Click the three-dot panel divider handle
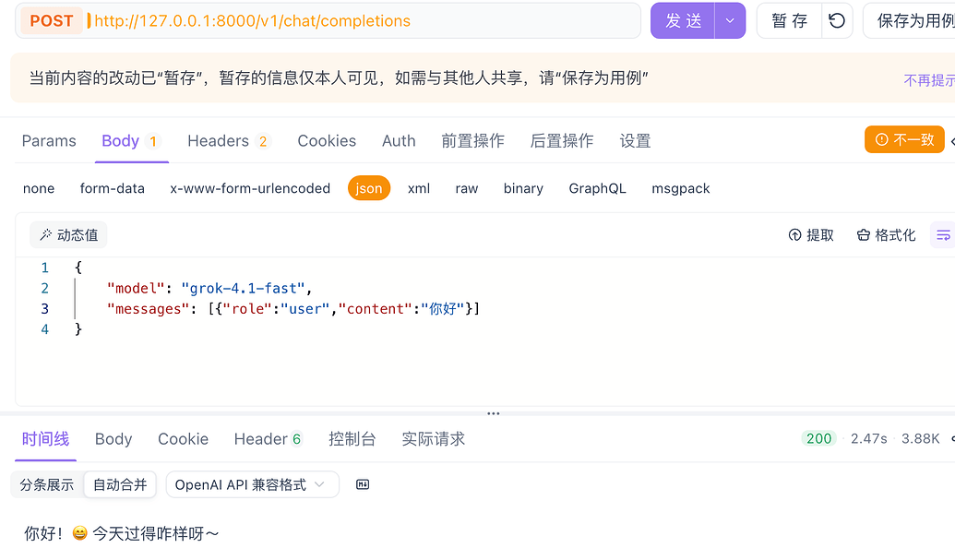This screenshot has width=955, height=560. [494, 413]
